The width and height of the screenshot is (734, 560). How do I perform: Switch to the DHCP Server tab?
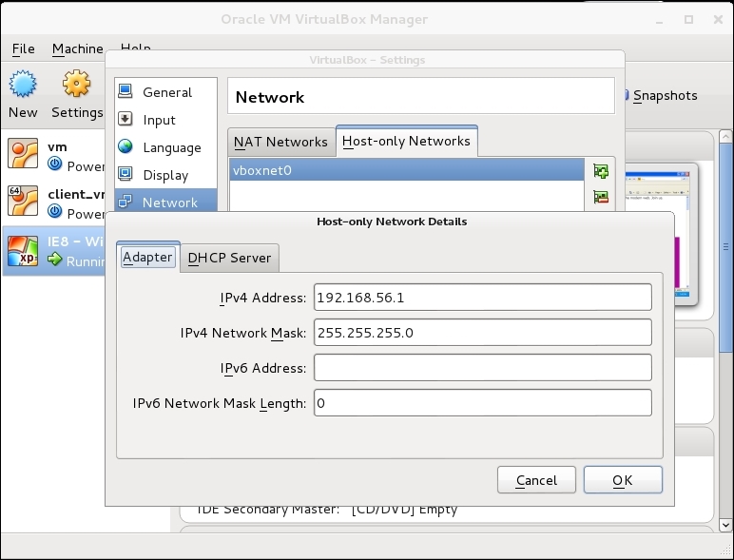[x=229, y=258]
